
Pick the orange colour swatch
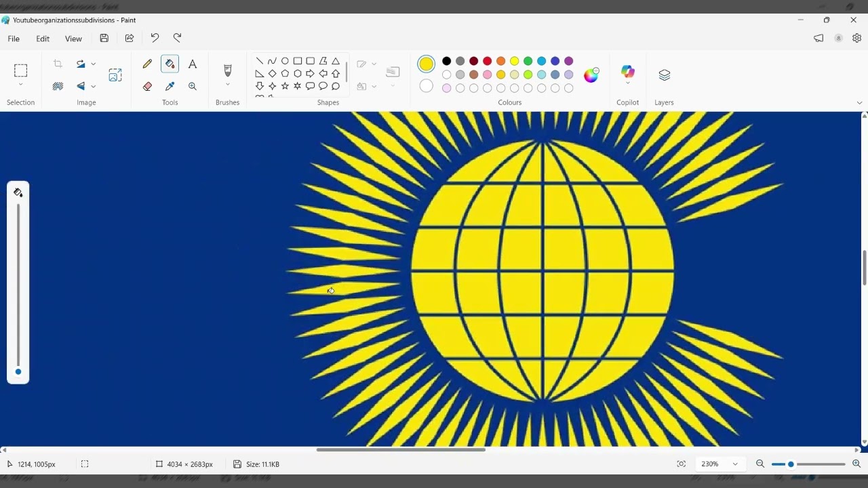point(501,61)
